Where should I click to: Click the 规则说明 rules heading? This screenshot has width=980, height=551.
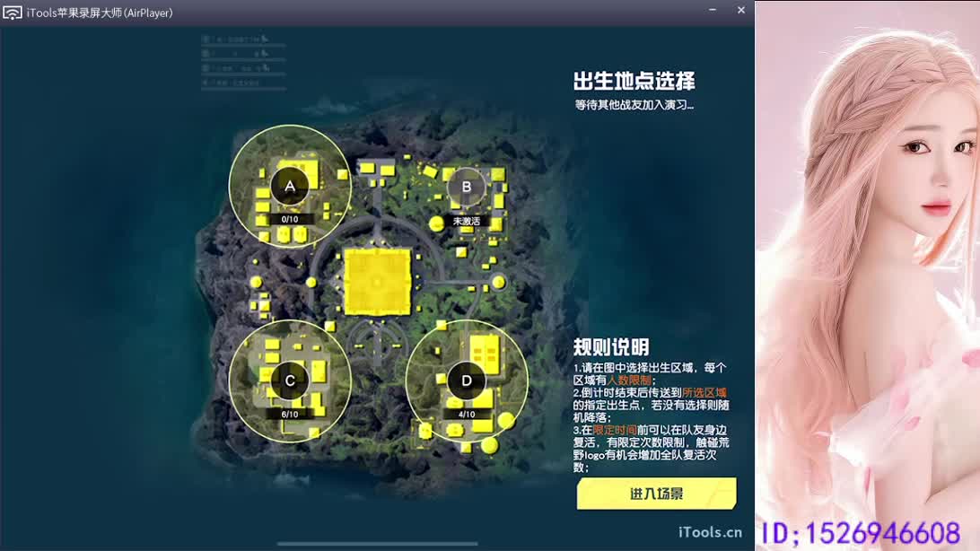pyautogui.click(x=611, y=346)
